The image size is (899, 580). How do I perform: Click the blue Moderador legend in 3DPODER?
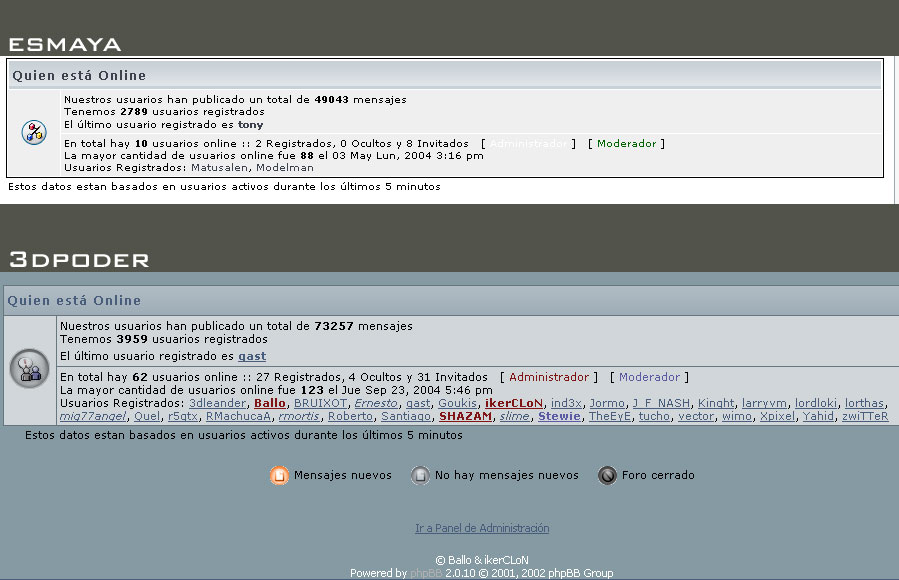[649, 377]
